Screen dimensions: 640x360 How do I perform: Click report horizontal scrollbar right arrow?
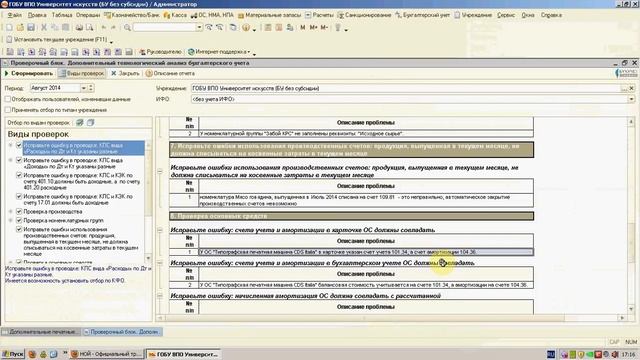[x=622, y=318]
